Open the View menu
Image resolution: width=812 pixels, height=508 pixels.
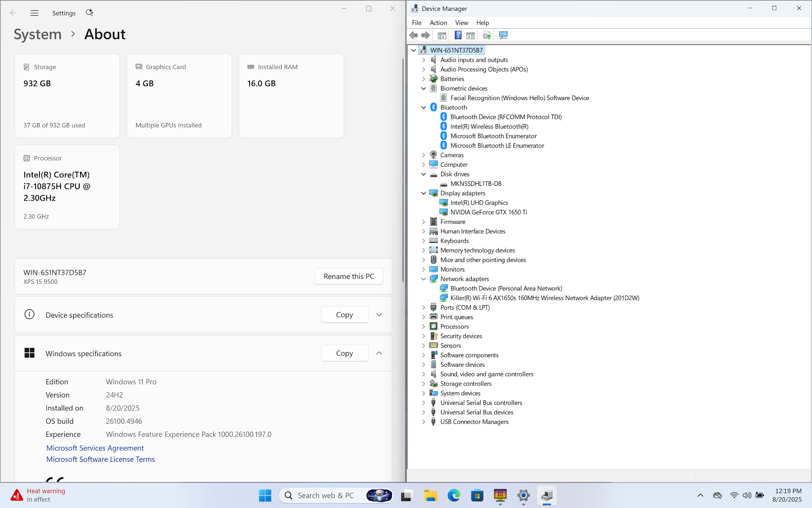461,23
